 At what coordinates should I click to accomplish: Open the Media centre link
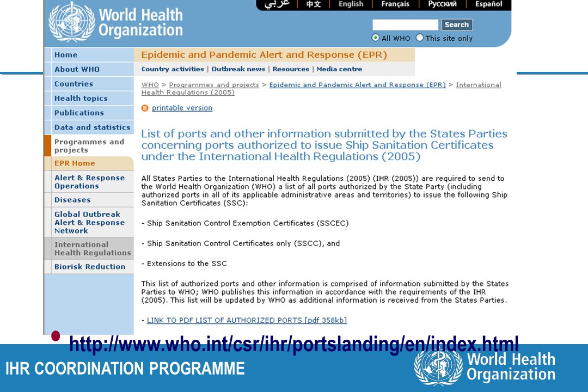339,69
